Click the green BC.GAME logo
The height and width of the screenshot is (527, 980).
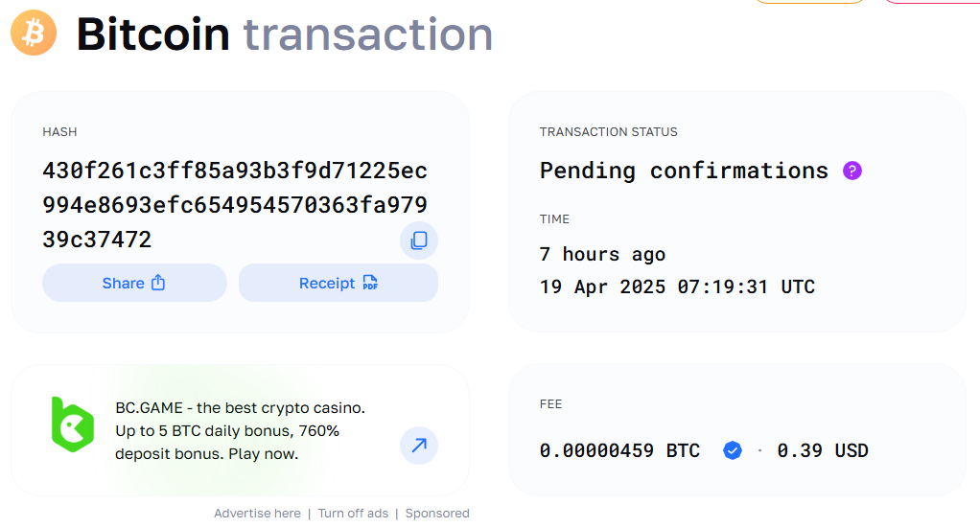(x=72, y=424)
